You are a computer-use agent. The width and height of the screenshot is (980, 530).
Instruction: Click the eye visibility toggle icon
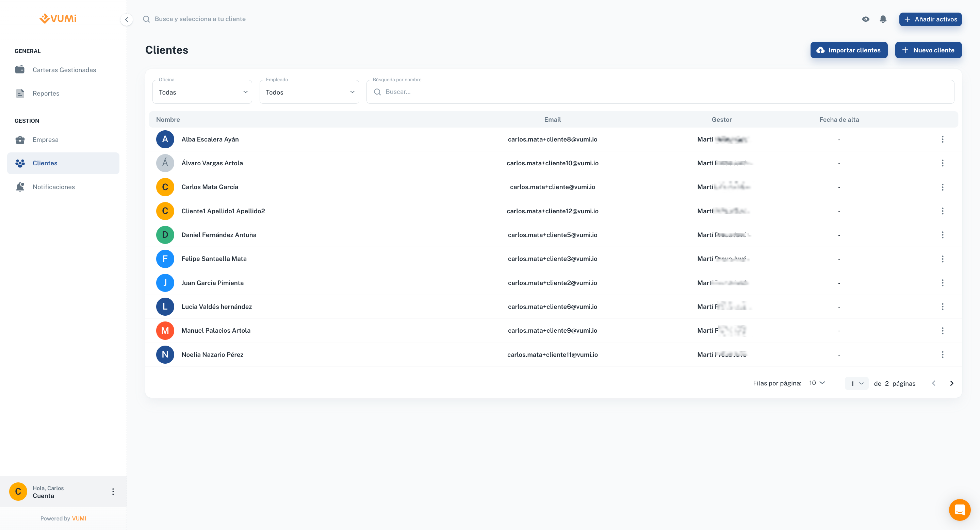pos(865,19)
